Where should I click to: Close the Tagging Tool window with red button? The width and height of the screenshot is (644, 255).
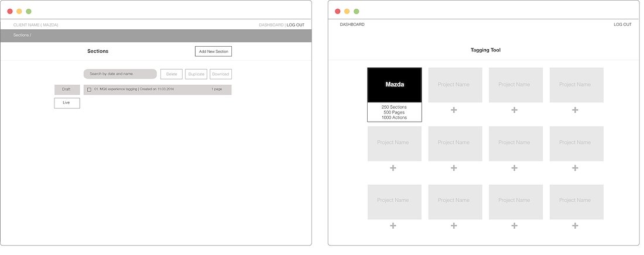pyautogui.click(x=338, y=12)
